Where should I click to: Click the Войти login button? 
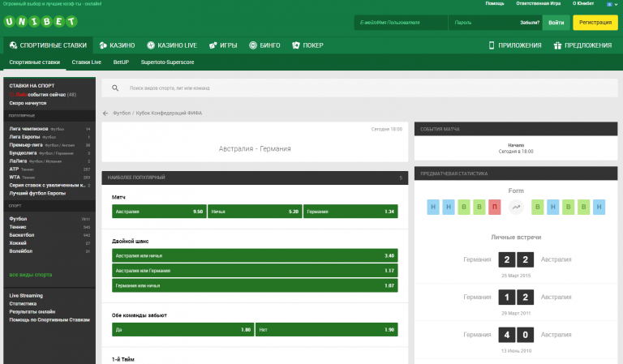(556, 23)
